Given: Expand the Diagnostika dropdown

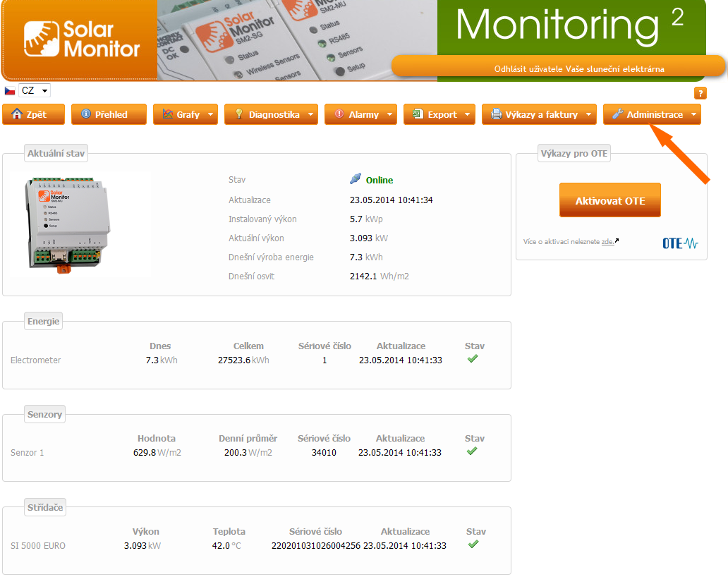Looking at the screenshot, I should (271, 114).
